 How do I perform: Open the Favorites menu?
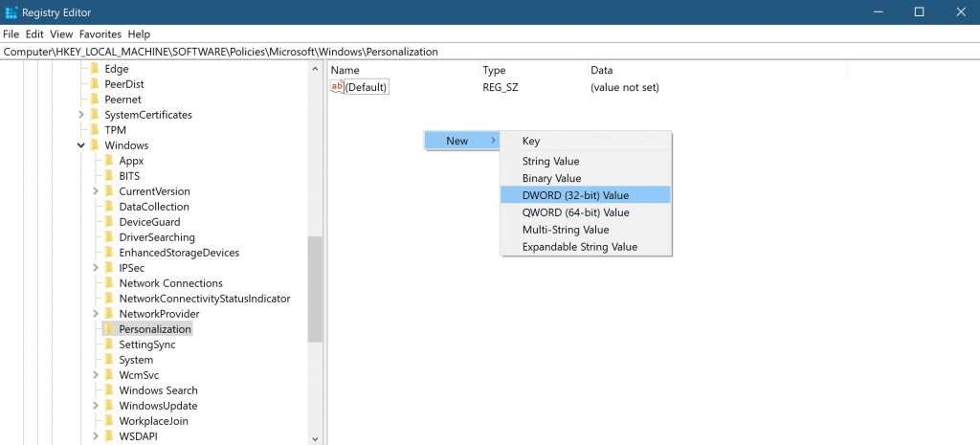click(100, 33)
